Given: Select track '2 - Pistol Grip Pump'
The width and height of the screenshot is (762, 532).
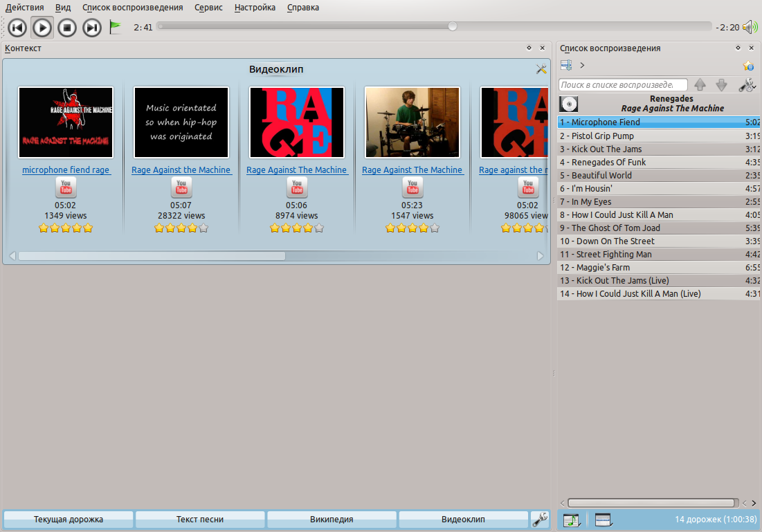Looking at the screenshot, I should tap(659, 136).
